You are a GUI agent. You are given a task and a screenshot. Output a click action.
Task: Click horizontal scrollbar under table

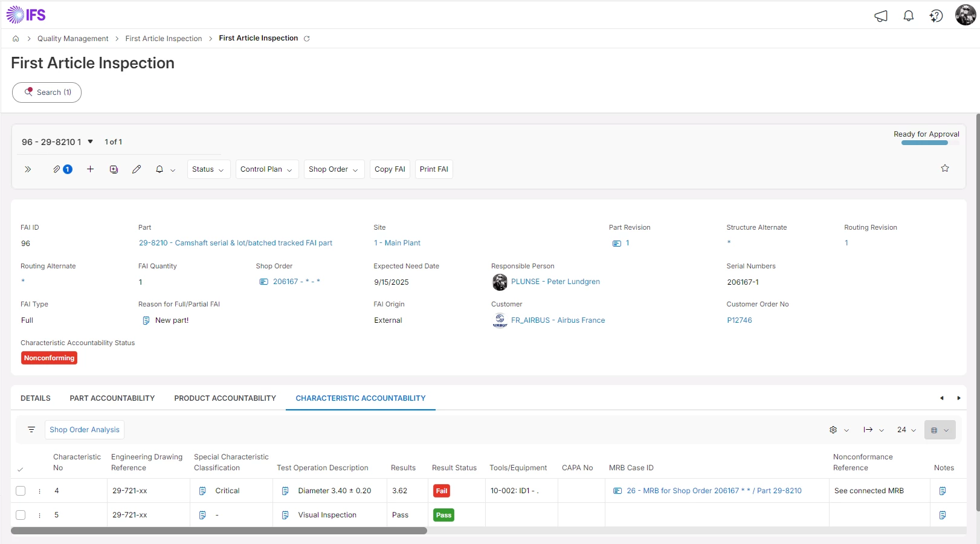219,531
